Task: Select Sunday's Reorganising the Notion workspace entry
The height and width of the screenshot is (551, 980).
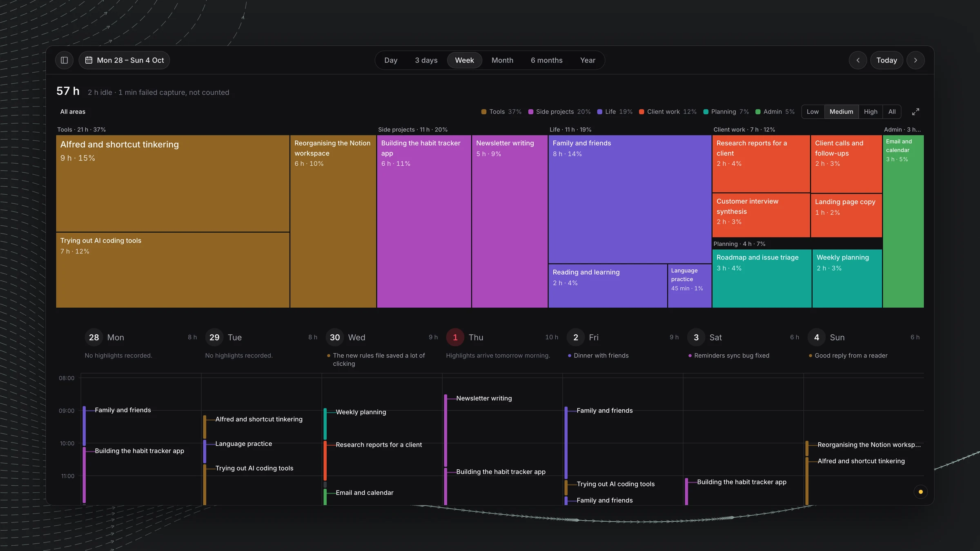Action: [x=869, y=444]
